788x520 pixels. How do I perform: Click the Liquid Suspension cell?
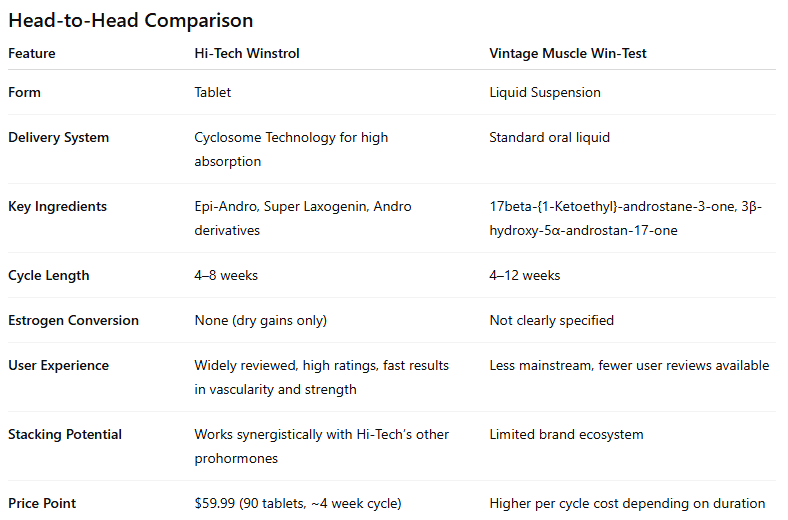pos(545,92)
